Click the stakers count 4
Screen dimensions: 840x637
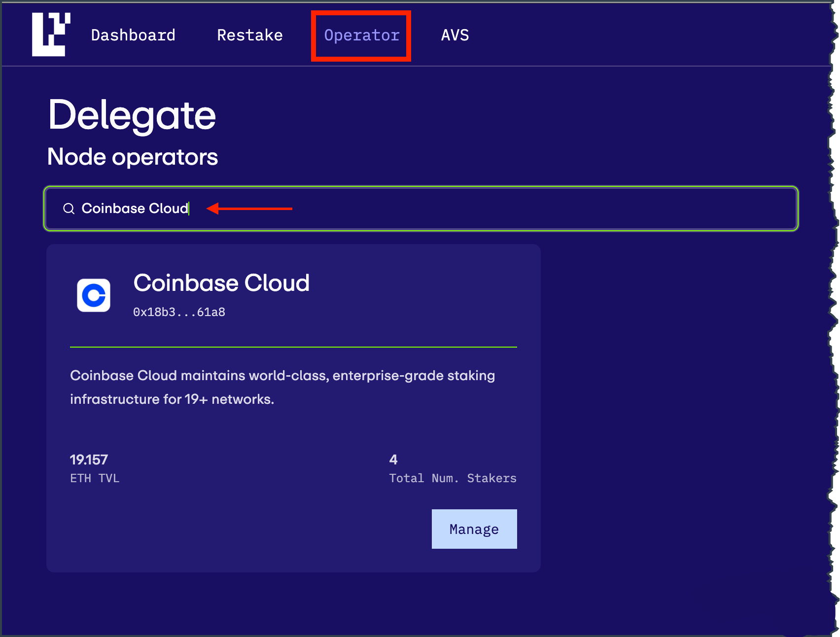[393, 460]
